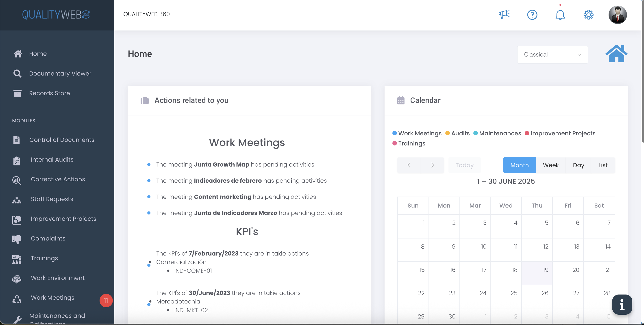644x325 pixels.
Task: Navigate to next month with forward arrow
Action: pyautogui.click(x=432, y=165)
